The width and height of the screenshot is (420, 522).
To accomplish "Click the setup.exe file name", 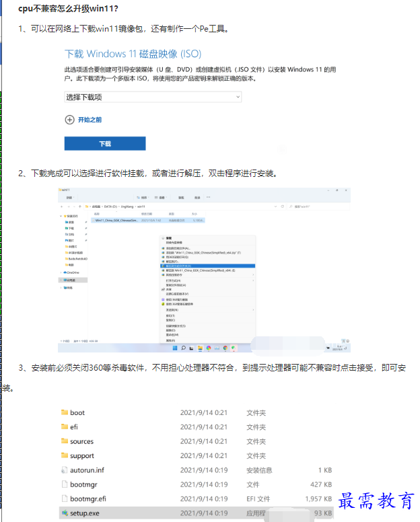I will pos(85,513).
